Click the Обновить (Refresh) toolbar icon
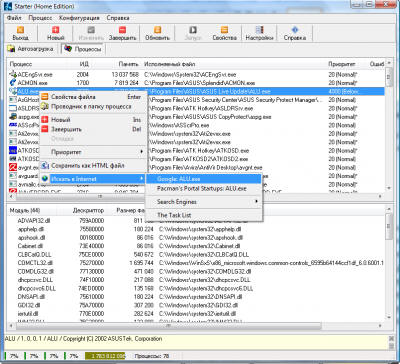Image resolution: width=400 pixels, height=364 pixels. click(x=157, y=33)
